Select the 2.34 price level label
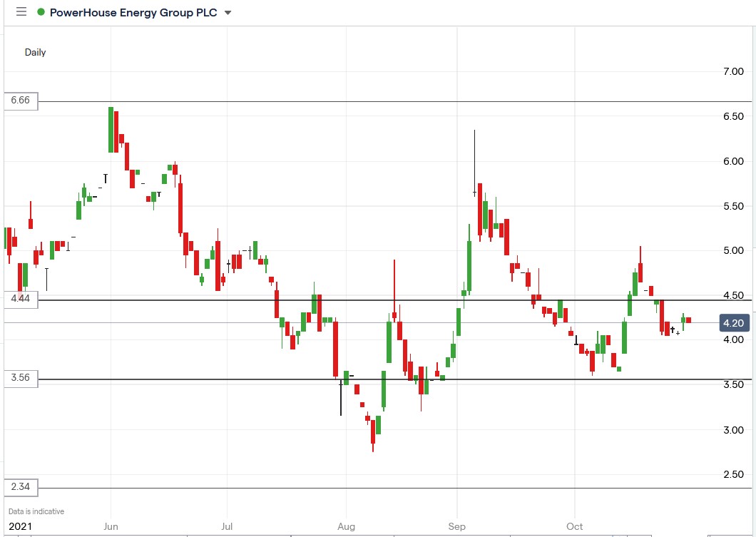This screenshot has width=756, height=537. pyautogui.click(x=21, y=487)
